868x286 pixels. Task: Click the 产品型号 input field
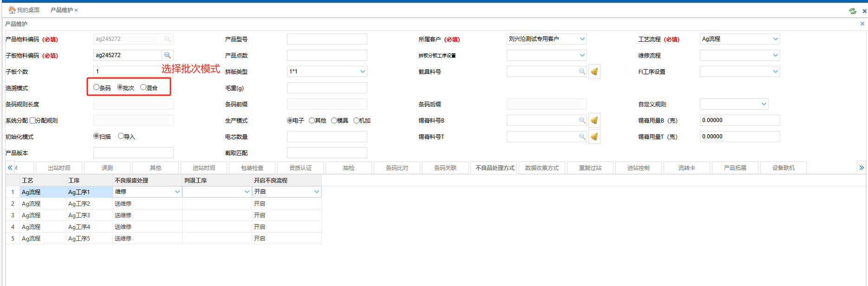pyautogui.click(x=326, y=39)
